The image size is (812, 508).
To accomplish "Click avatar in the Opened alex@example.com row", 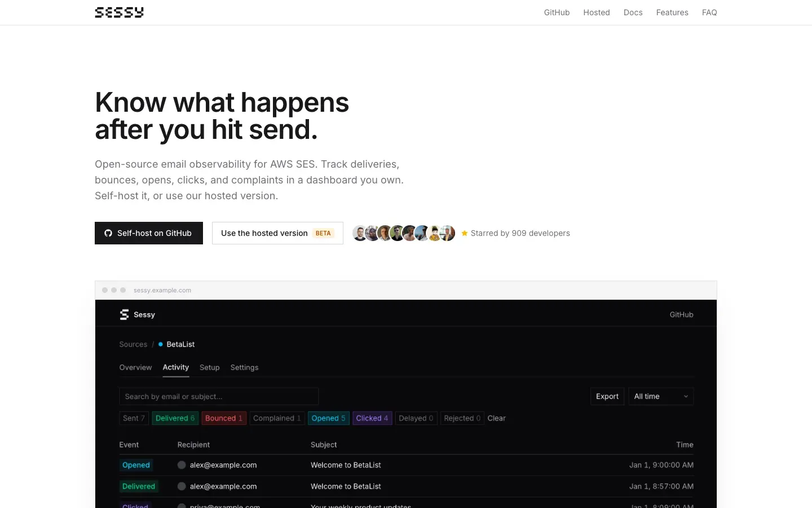I will [182, 465].
